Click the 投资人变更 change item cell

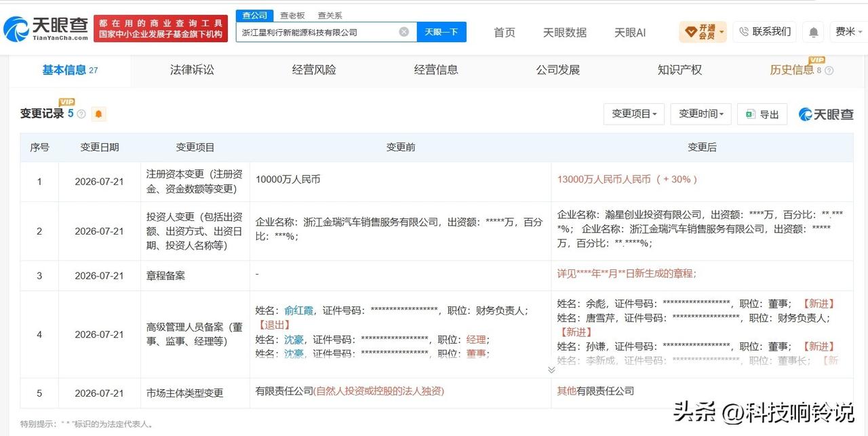click(195, 231)
